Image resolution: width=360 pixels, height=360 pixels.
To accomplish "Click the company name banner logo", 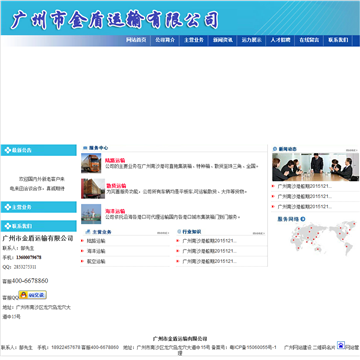I will coord(114,20).
